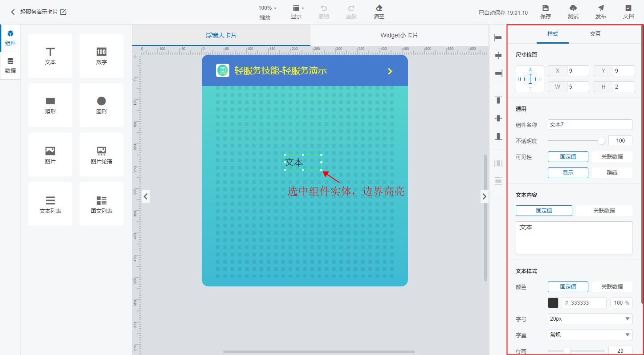Screen dimensions: 644x355
Task: Set 文本内容 to 固定值
Action: click(544, 211)
